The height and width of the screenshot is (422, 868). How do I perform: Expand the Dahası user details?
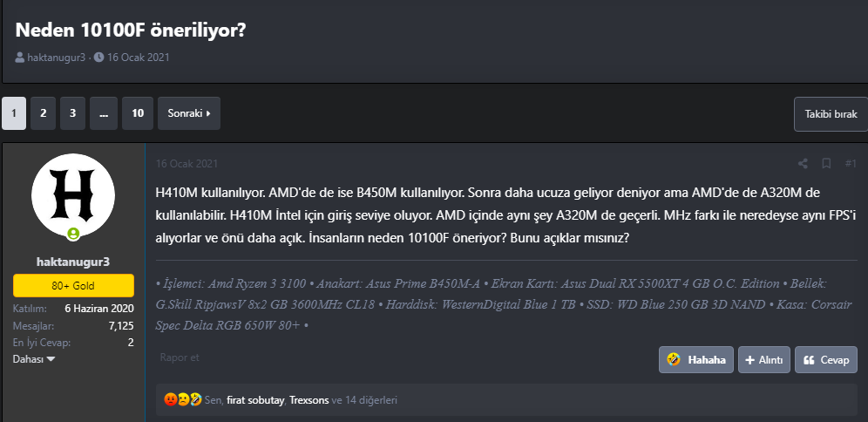[34, 359]
